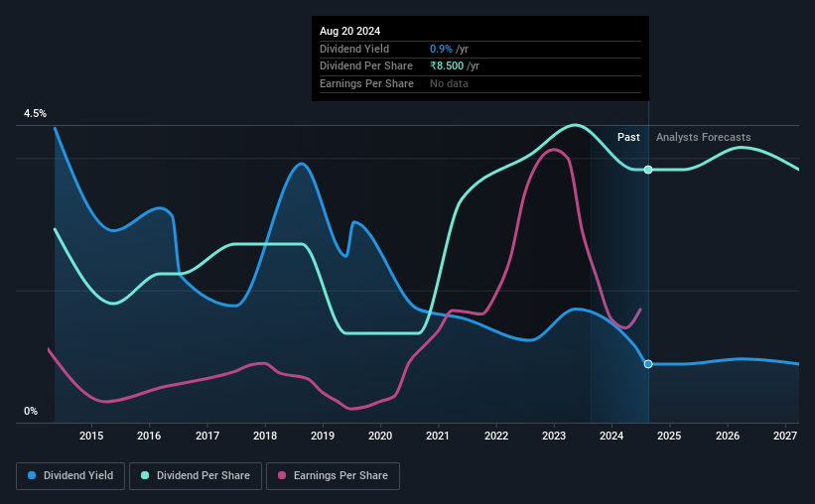Click the 0% y-axis label

tap(31, 411)
